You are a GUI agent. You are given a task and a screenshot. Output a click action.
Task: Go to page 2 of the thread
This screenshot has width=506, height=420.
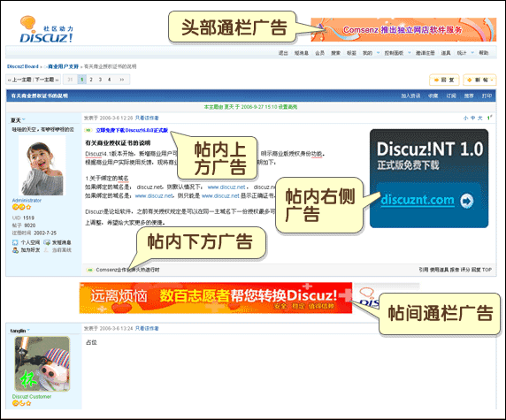pyautogui.click(x=91, y=80)
